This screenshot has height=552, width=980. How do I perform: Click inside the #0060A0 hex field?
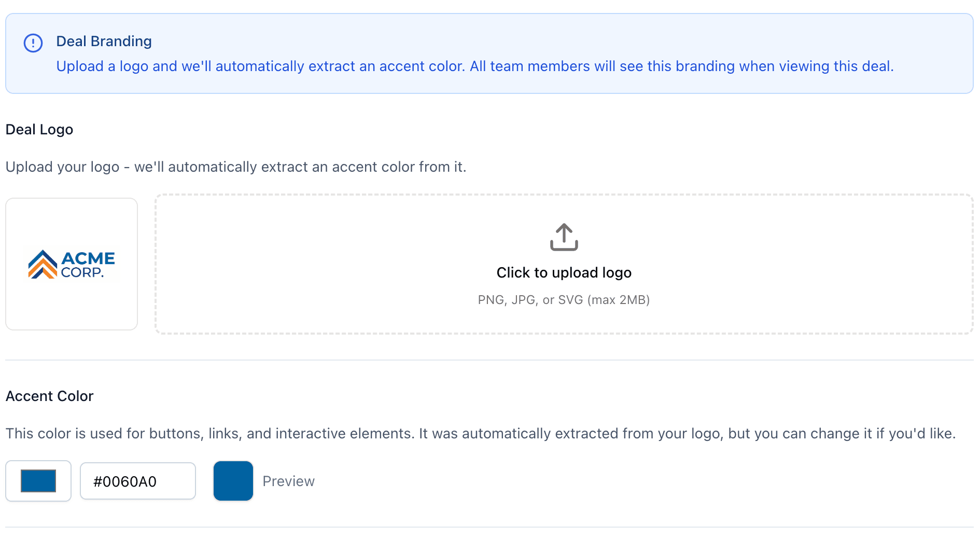pos(137,481)
